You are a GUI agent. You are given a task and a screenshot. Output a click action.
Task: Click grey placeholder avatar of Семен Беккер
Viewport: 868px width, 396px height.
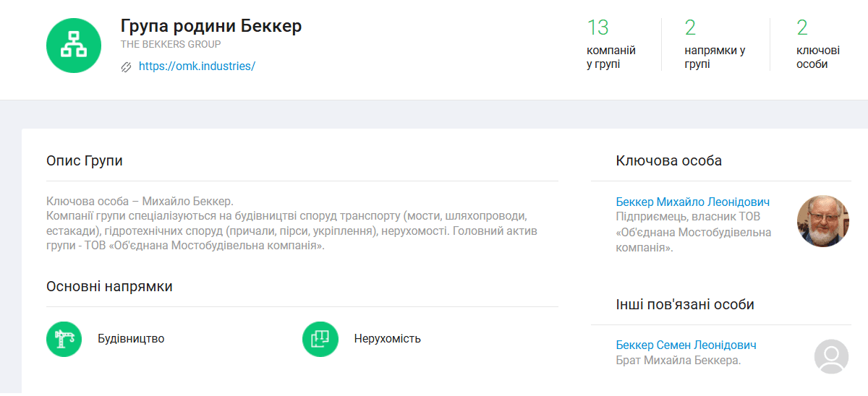pos(831,356)
